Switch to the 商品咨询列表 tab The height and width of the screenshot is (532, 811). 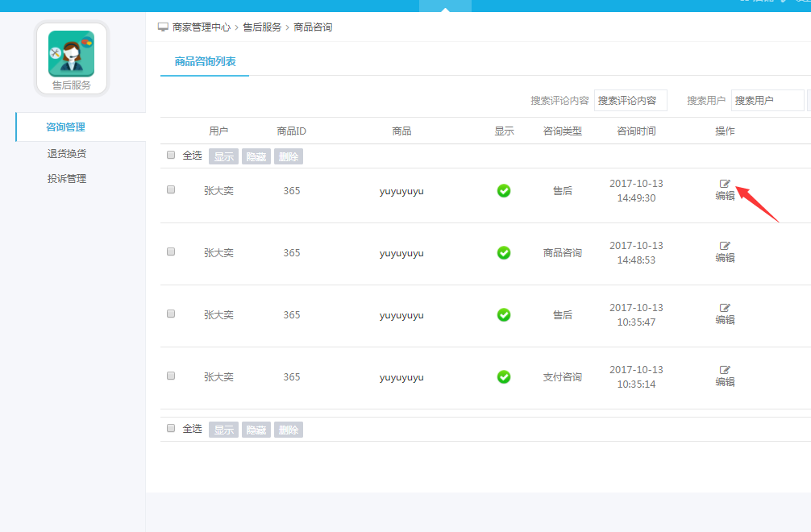pyautogui.click(x=205, y=61)
